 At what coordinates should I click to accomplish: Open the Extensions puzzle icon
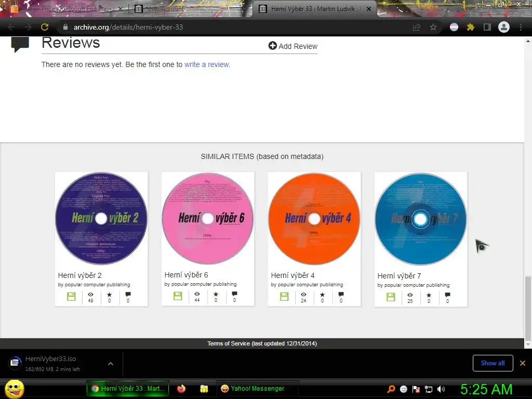pos(470,27)
